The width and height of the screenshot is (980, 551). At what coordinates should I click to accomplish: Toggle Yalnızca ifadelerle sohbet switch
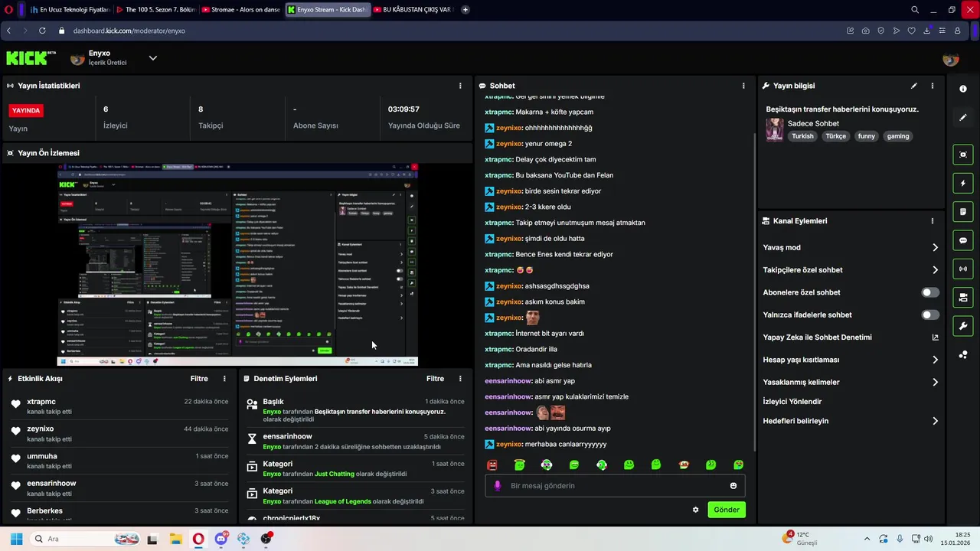pos(930,315)
